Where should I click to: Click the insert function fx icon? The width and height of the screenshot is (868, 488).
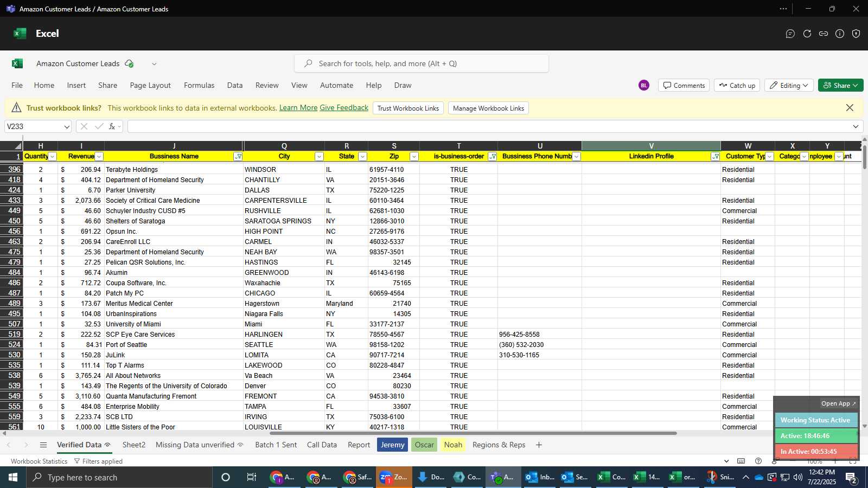[112, 126]
